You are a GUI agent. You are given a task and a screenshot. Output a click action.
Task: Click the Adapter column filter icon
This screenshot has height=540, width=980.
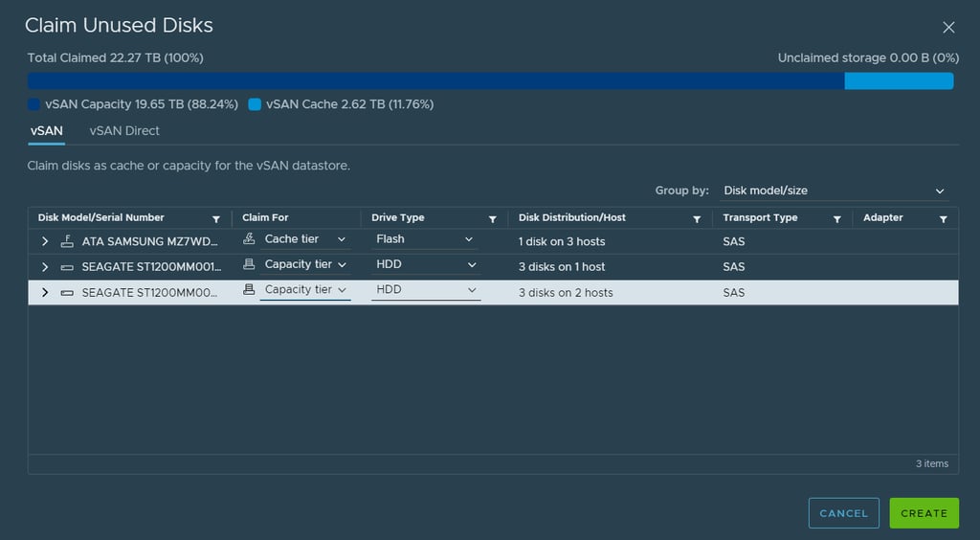(x=944, y=219)
